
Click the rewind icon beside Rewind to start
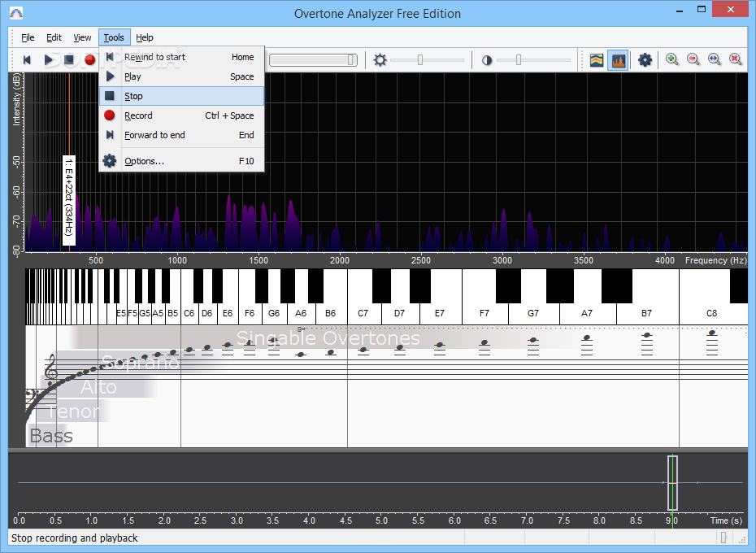coord(110,57)
